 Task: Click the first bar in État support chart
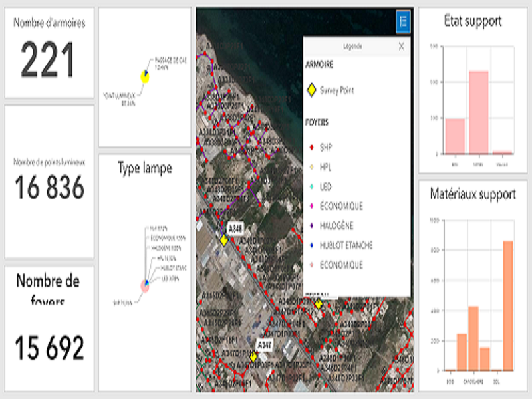[x=455, y=136]
